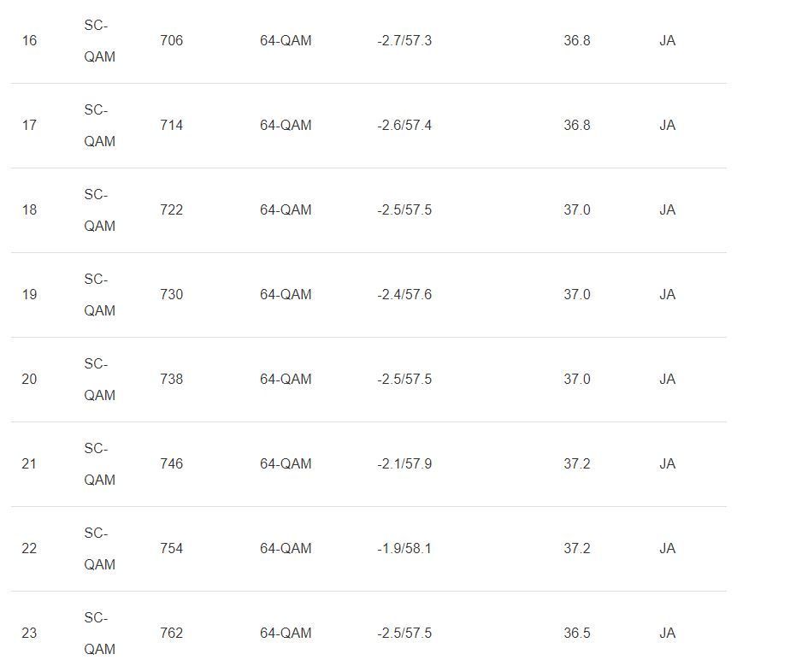Click the JA status in row 19

click(x=667, y=294)
